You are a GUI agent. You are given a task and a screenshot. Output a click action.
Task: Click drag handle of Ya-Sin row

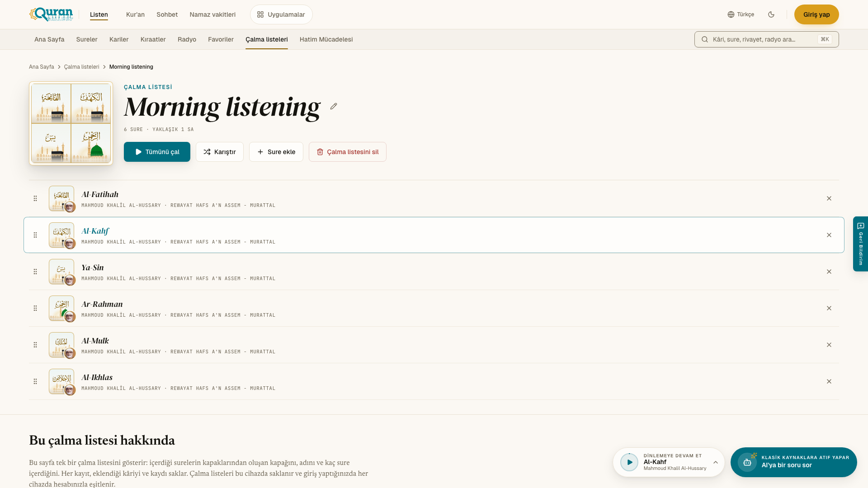point(35,272)
